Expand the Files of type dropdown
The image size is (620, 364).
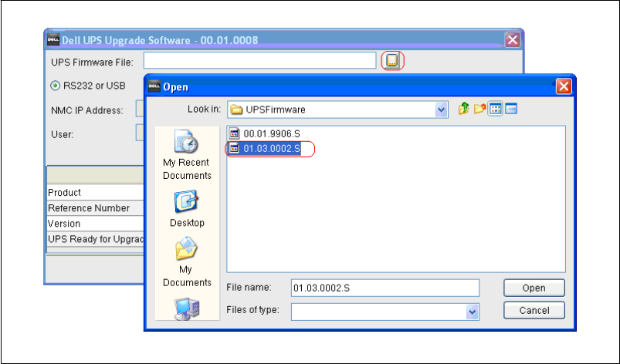coord(472,312)
